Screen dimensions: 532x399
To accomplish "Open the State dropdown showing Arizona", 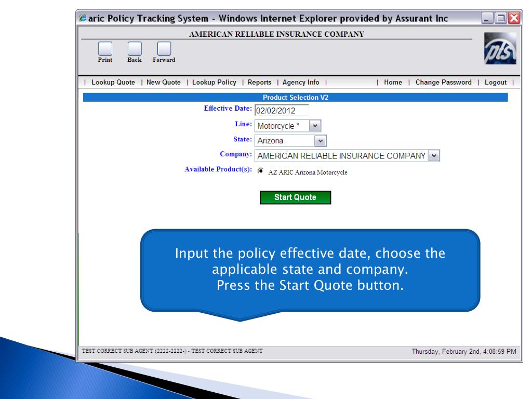I will pos(290,141).
